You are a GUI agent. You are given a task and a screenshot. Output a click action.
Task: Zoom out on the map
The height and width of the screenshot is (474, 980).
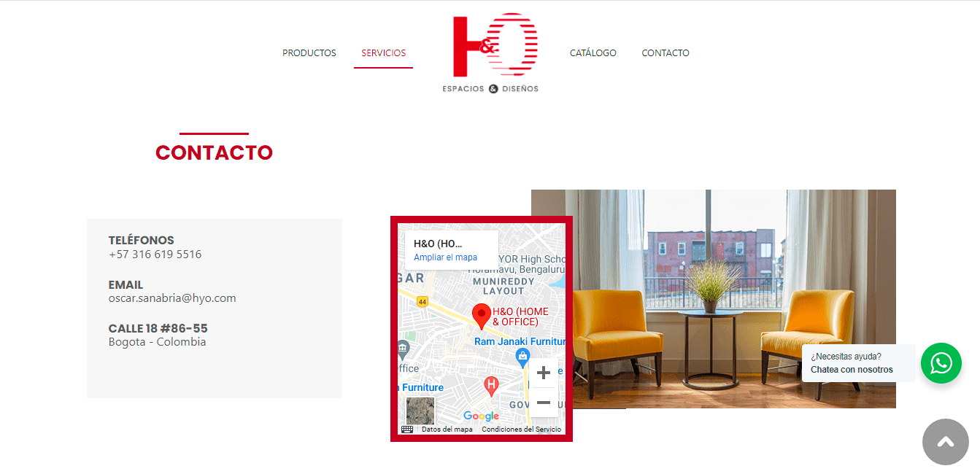[544, 403]
